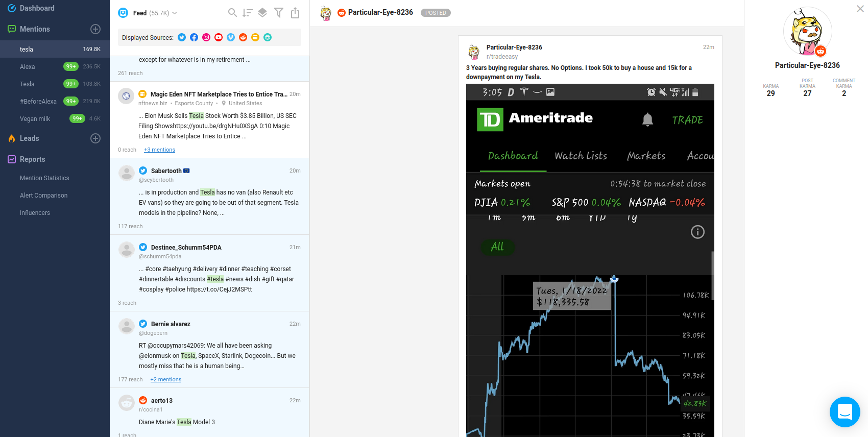Open the Sabertooth tweet
This screenshot has height=437, width=868.
point(209,196)
